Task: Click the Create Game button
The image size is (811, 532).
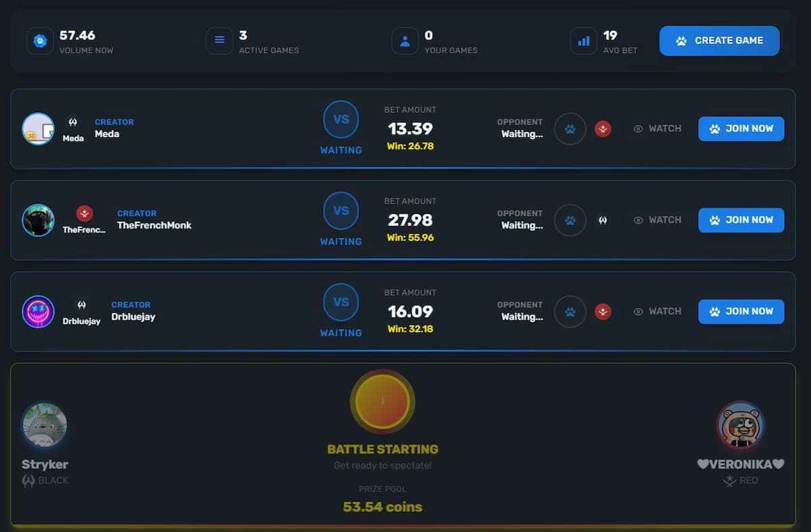Action: 719,41
